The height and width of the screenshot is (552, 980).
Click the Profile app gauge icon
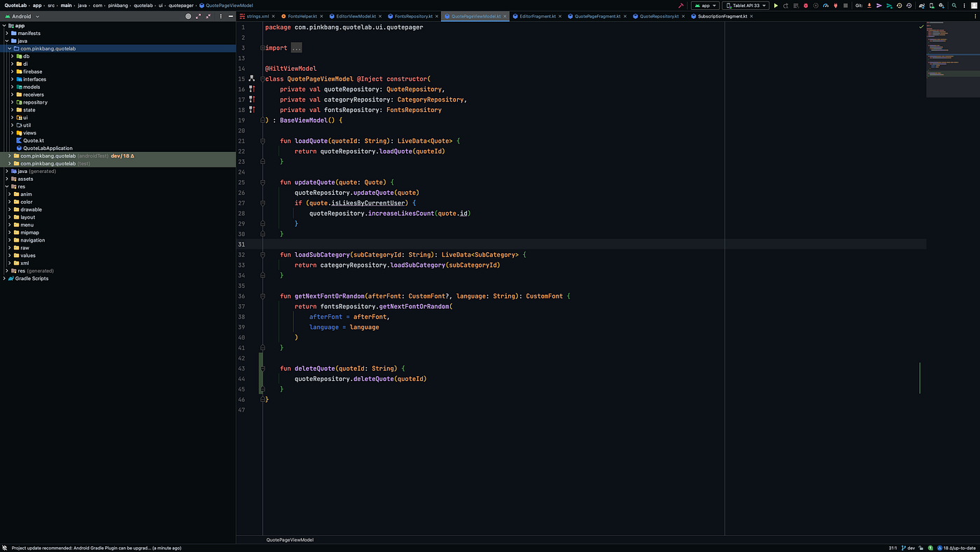pyautogui.click(x=825, y=6)
